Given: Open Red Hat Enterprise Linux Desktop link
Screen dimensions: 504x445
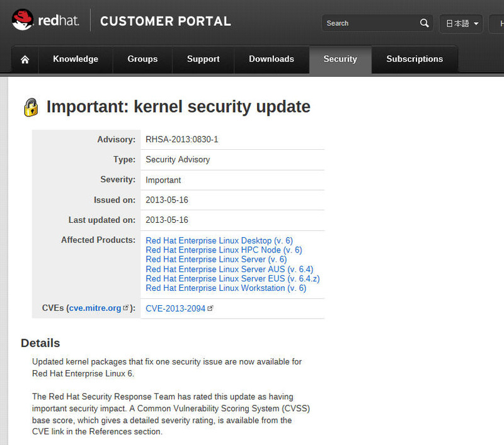Looking at the screenshot, I should pyautogui.click(x=217, y=240).
